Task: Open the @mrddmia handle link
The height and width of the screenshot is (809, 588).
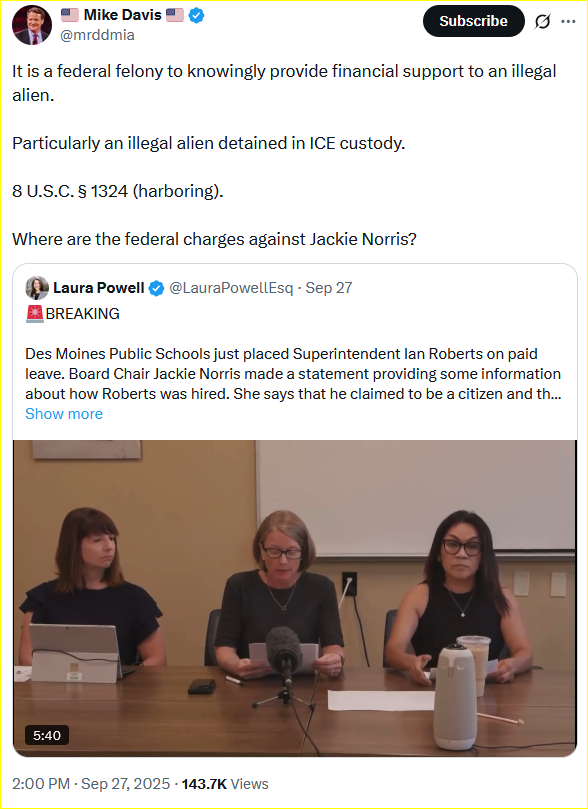Action: [98, 35]
